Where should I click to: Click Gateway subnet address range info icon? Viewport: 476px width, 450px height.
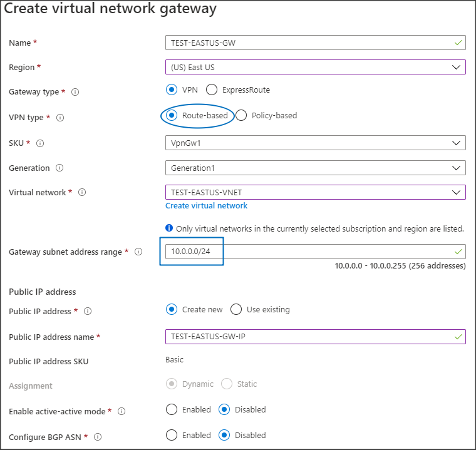coord(138,252)
